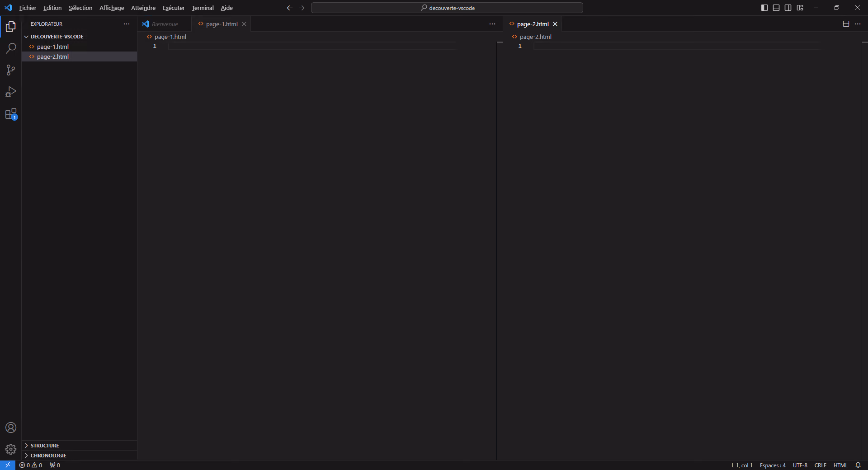Click the remote window indicator in status bar

[x=8, y=465]
